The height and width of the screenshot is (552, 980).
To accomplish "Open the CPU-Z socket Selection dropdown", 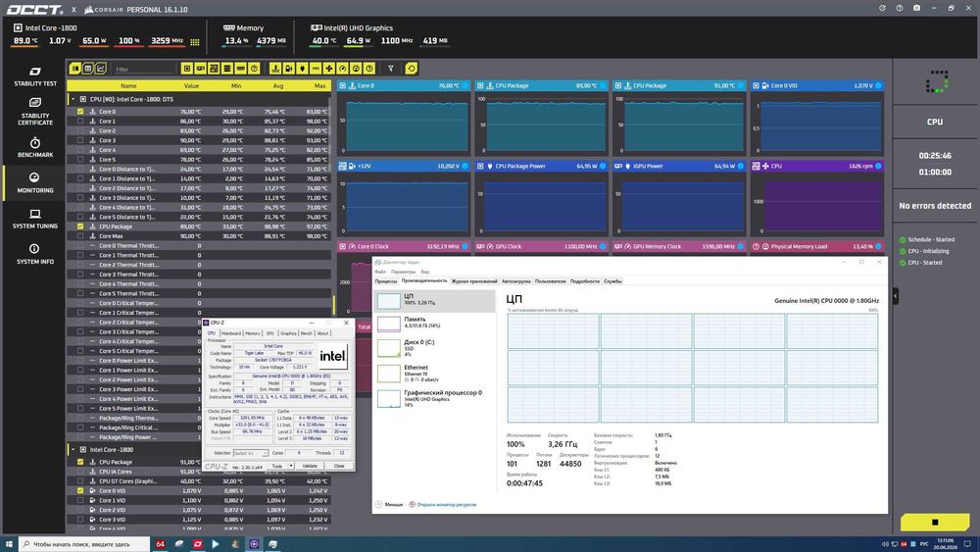I will 251,453.
